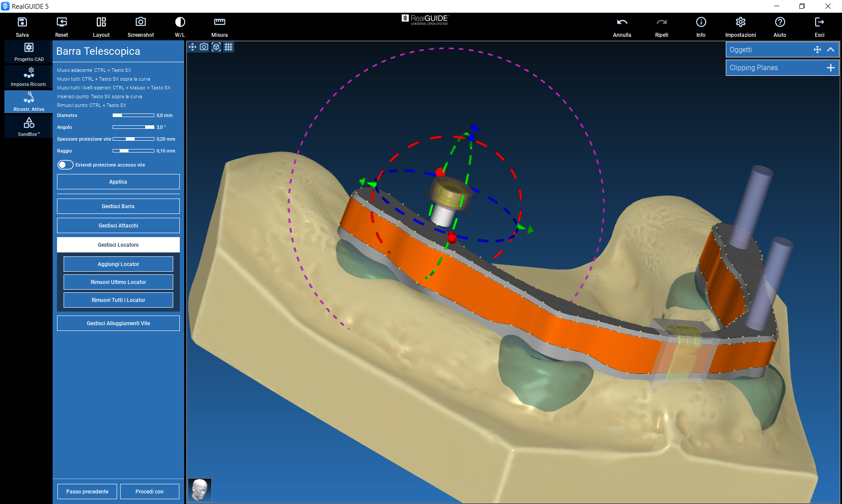
Task: Click the Misura ruler tool icon
Action: click(x=219, y=22)
